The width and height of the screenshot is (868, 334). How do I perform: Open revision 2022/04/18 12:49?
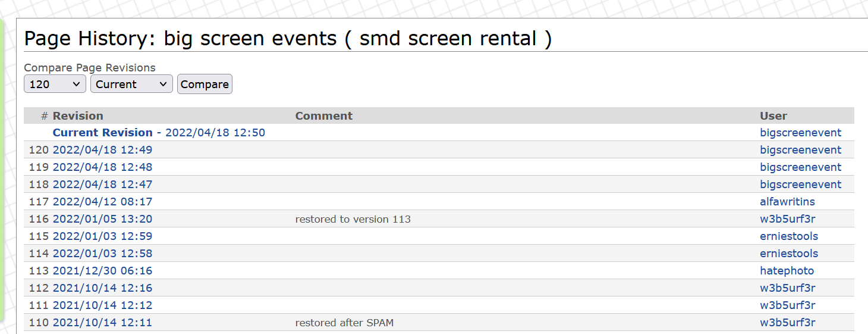[x=102, y=150]
